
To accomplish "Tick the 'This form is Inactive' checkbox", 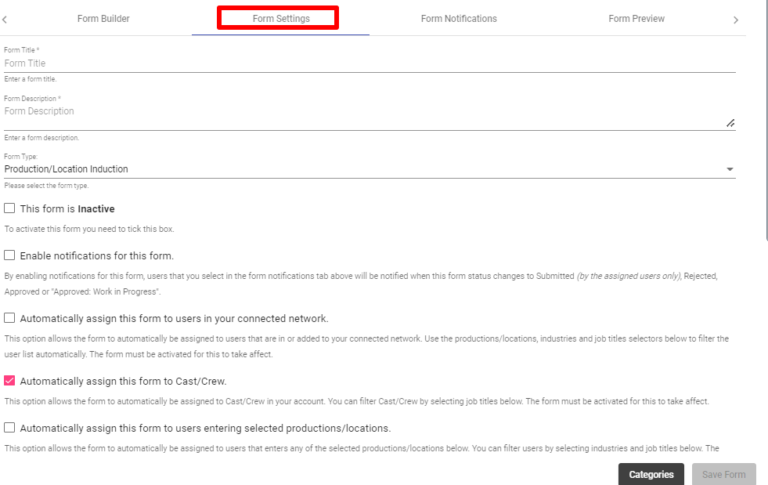I will pyautogui.click(x=9, y=208).
